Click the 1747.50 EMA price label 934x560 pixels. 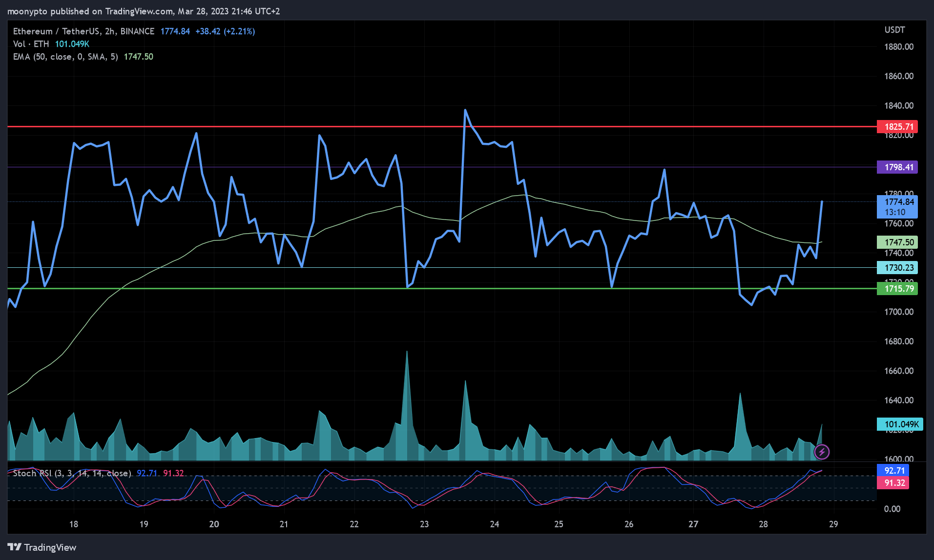tap(897, 242)
